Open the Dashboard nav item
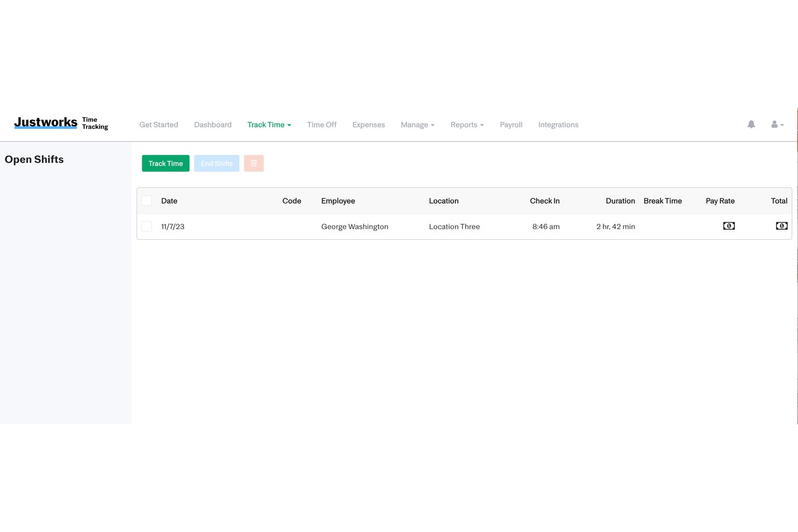Screen dimensions: 798x532 212,125
